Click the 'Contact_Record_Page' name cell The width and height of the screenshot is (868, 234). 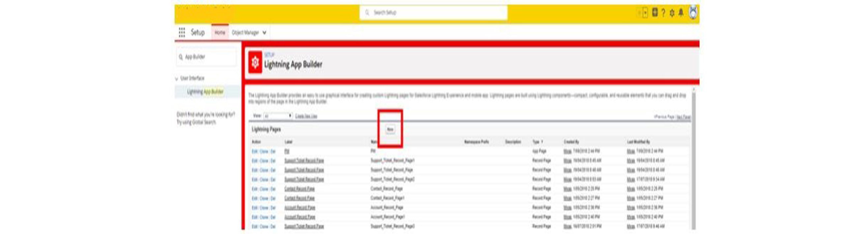tap(386, 189)
